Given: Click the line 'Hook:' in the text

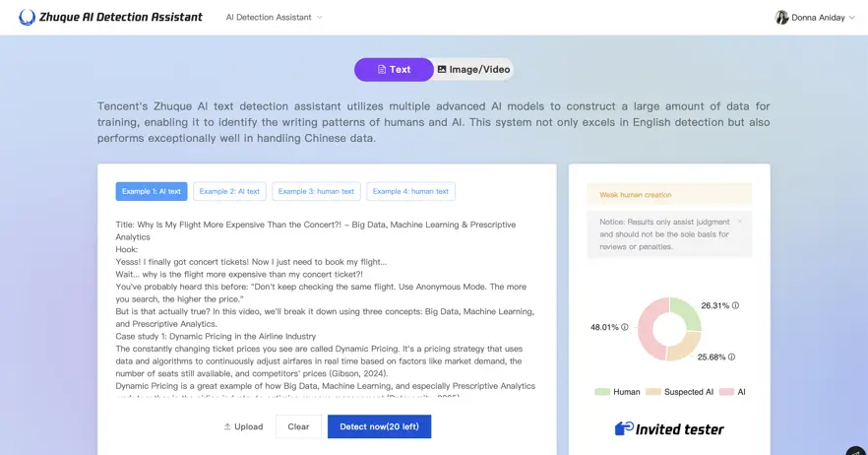Looking at the screenshot, I should pos(127,249).
